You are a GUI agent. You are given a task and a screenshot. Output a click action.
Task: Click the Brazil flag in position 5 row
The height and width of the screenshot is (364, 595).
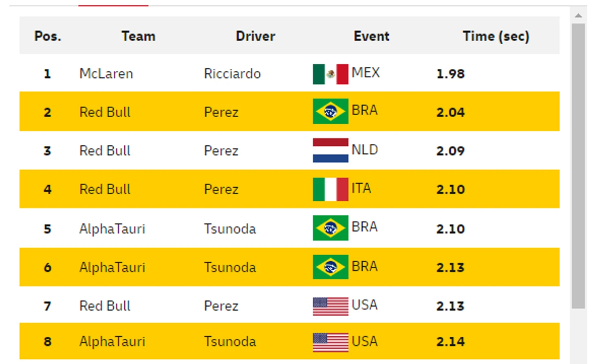tap(330, 228)
